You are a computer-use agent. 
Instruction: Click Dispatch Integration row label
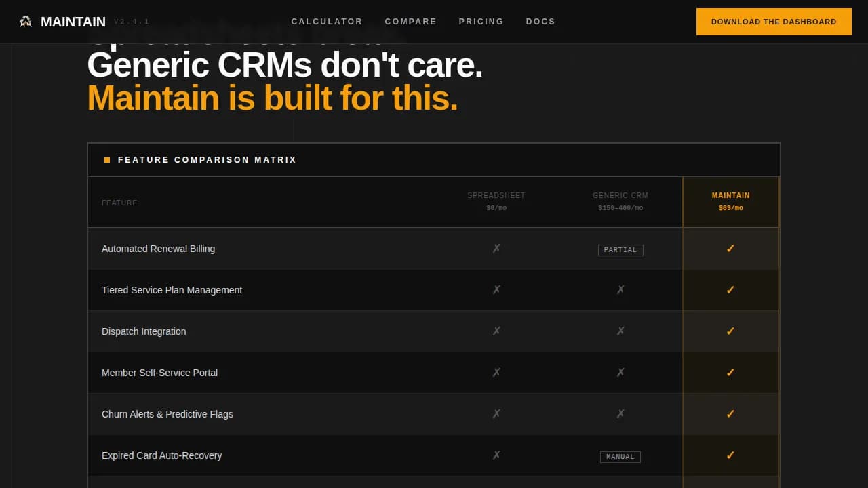(144, 331)
